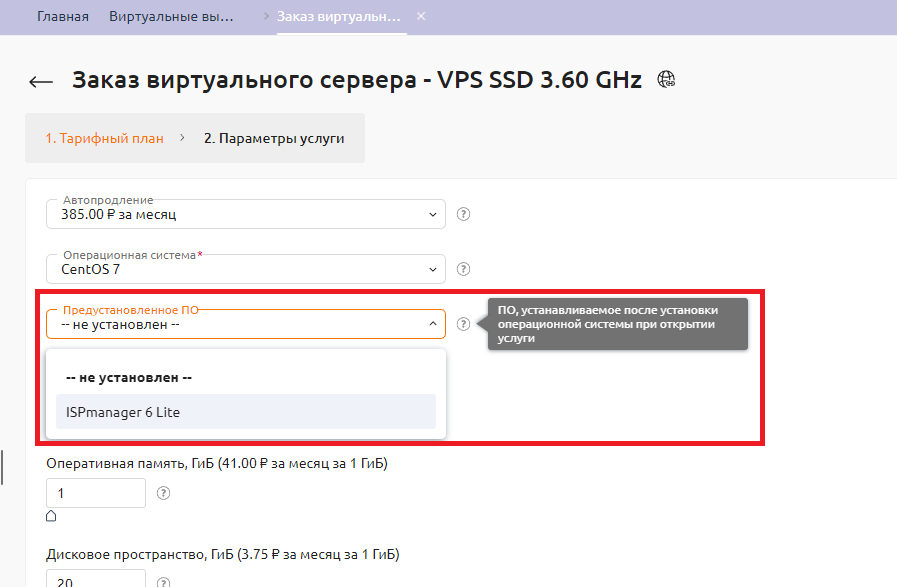897x587 pixels.
Task: Open help icon for Автопродление field
Action: pyautogui.click(x=463, y=214)
